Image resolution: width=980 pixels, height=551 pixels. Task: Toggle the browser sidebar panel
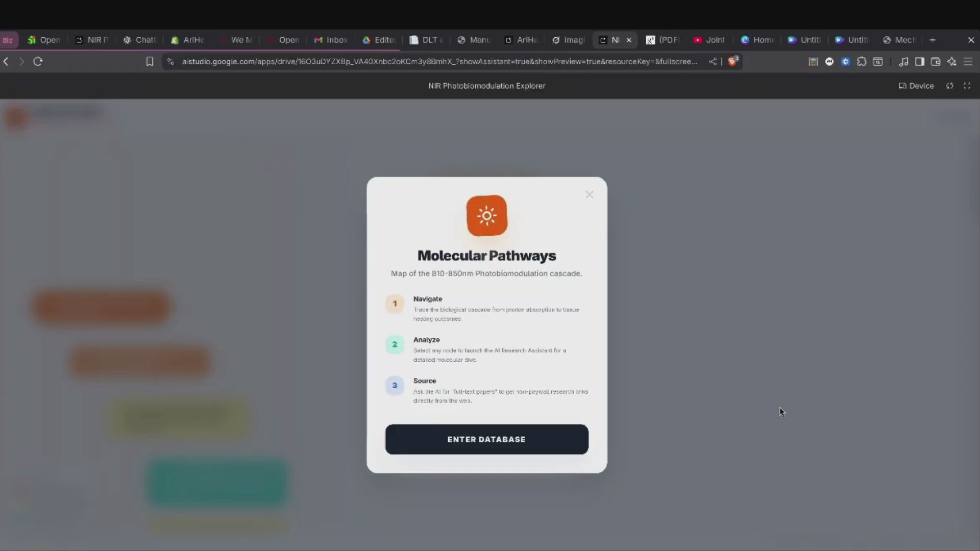pos(919,61)
